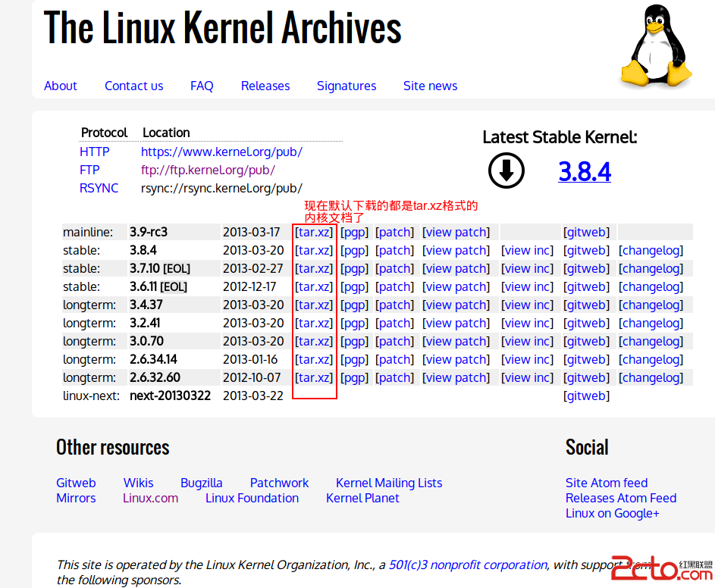Select version text next-20130322
This screenshot has height=588, width=715.
tap(170, 396)
